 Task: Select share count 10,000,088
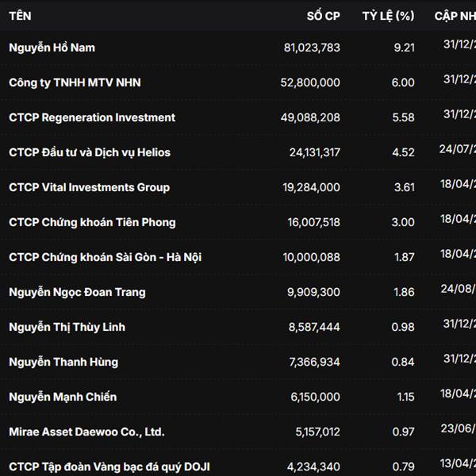(311, 257)
